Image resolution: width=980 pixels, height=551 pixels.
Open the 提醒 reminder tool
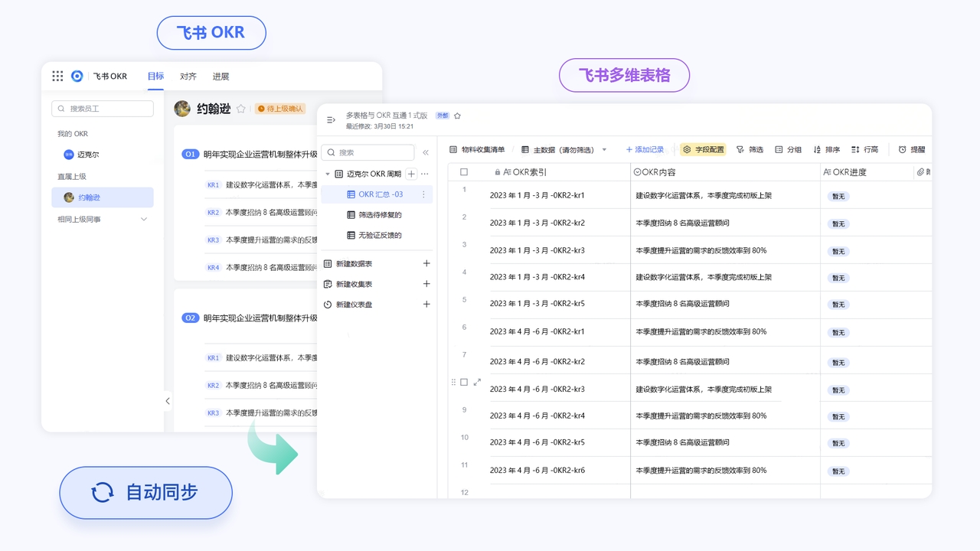(x=911, y=150)
